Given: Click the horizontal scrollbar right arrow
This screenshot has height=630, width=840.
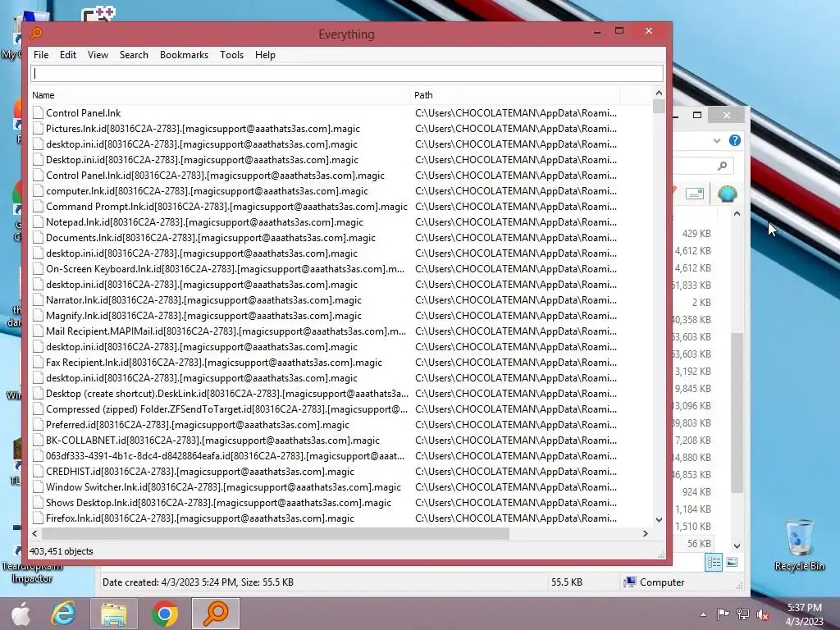Looking at the screenshot, I should (646, 533).
